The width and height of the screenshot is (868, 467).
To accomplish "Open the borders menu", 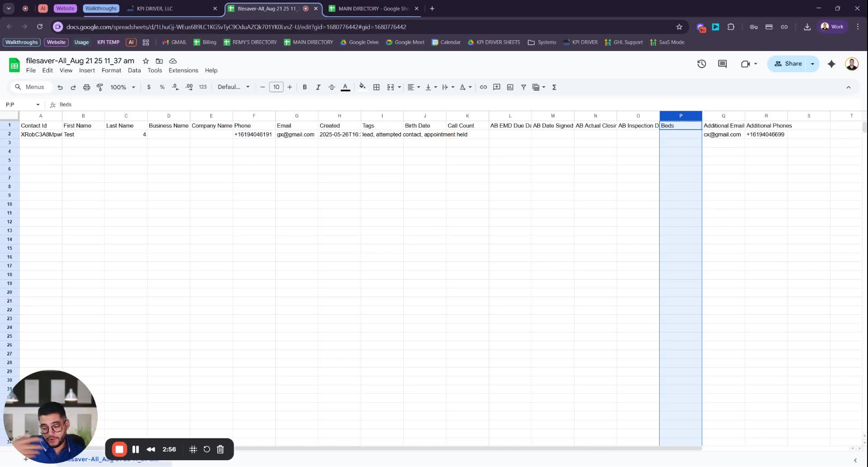I will (x=376, y=87).
